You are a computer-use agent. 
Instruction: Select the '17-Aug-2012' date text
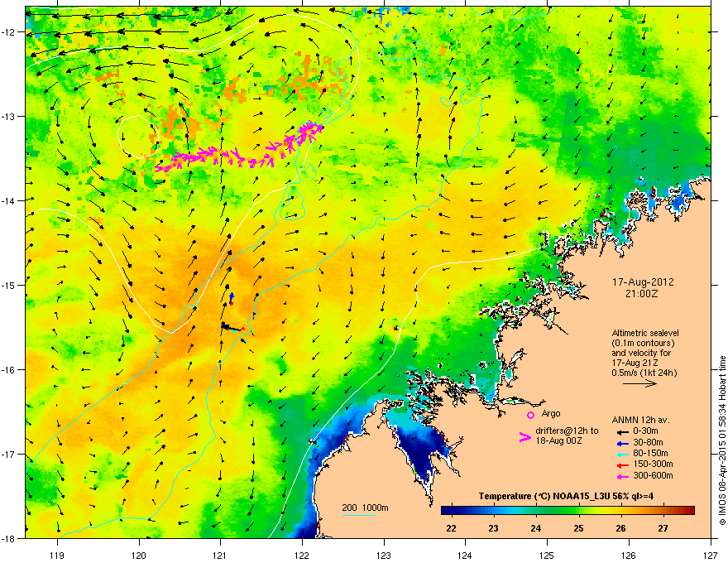click(643, 282)
